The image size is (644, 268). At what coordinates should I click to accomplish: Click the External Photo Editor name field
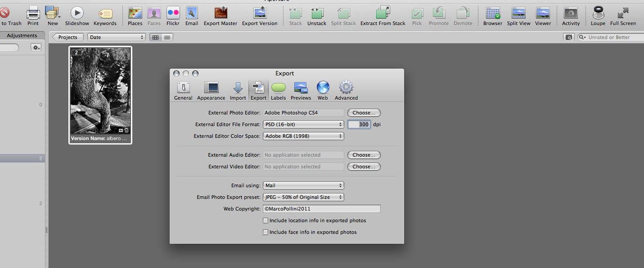coord(303,113)
